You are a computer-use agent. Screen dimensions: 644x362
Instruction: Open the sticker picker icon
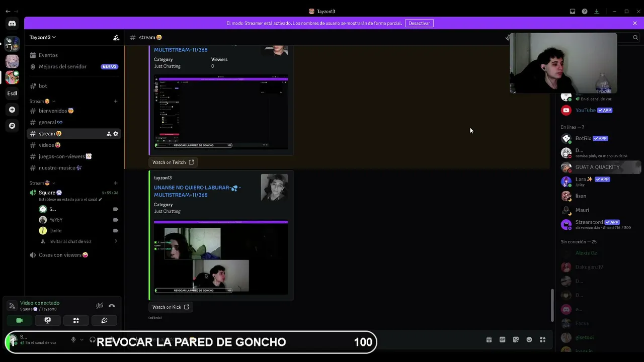coord(516,340)
